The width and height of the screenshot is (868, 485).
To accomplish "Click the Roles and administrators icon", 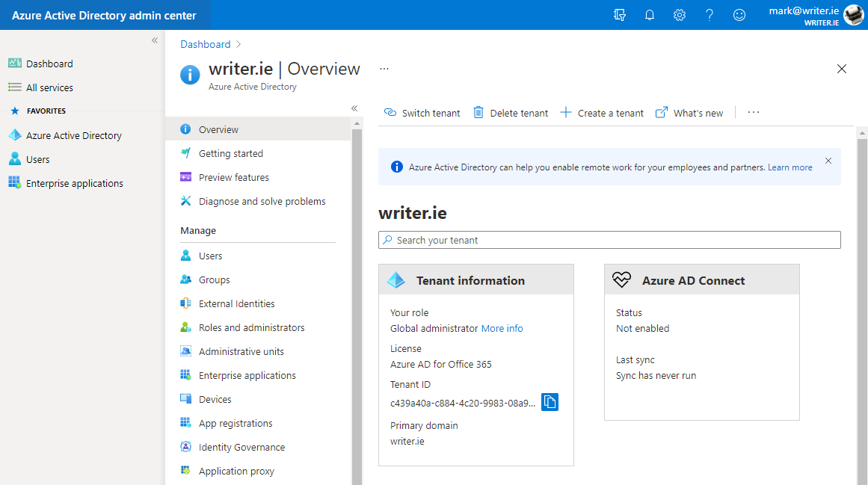I will click(186, 327).
